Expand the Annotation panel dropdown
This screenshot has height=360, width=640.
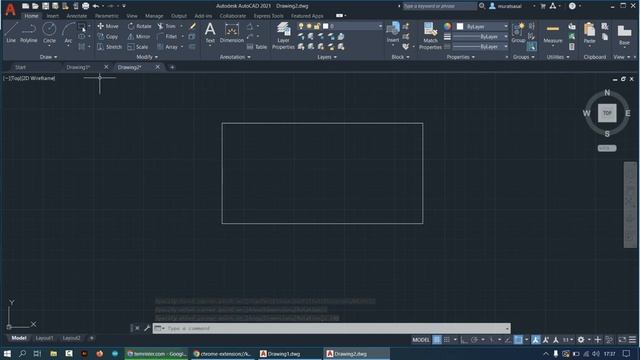[235, 57]
